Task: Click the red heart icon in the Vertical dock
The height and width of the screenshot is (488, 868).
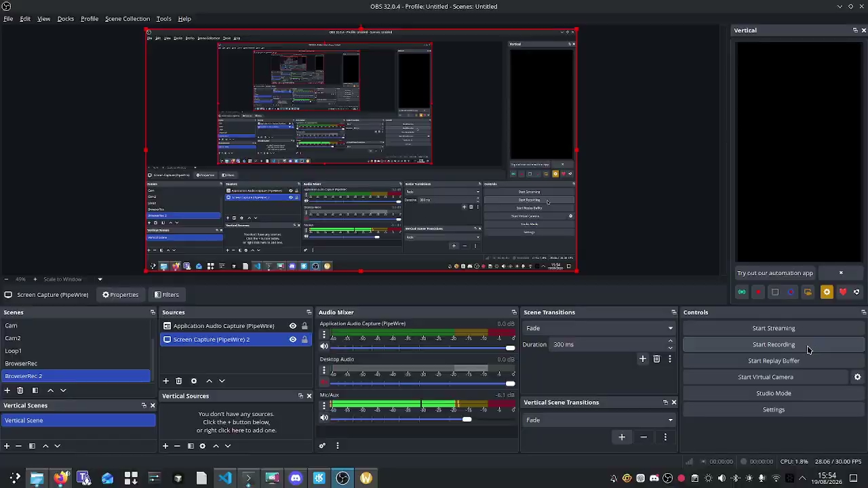Action: [843, 292]
